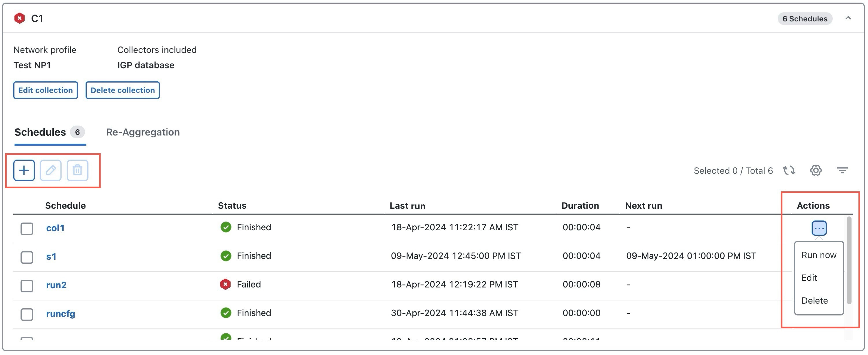Click the trash delete schedule icon
Viewport: 868px width, 355px height.
[77, 170]
